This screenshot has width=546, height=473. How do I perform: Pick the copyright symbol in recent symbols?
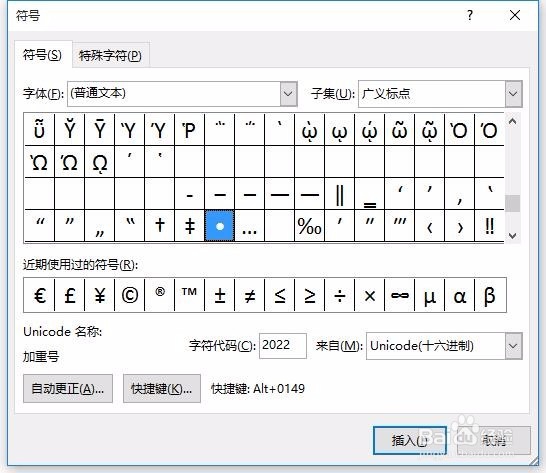coord(130,295)
